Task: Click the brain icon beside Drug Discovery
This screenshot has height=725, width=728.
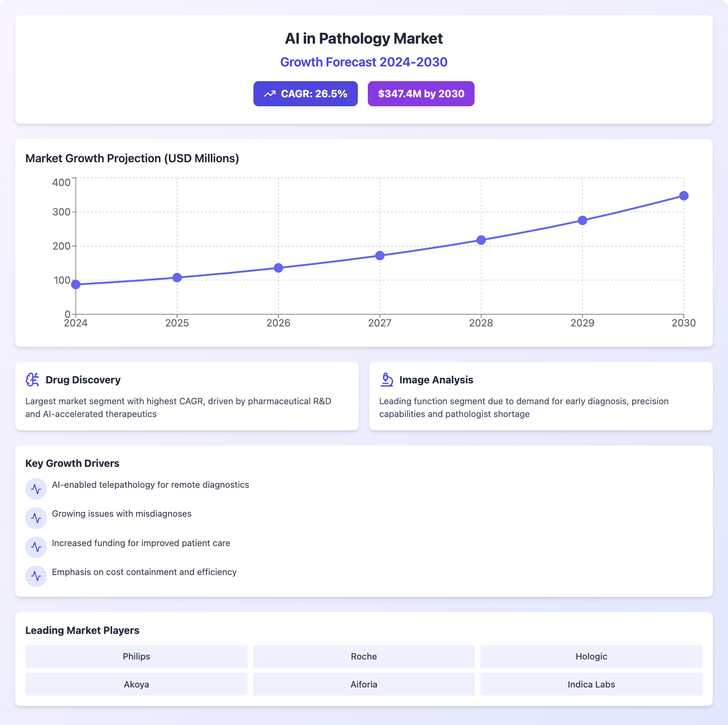Action: coord(32,380)
